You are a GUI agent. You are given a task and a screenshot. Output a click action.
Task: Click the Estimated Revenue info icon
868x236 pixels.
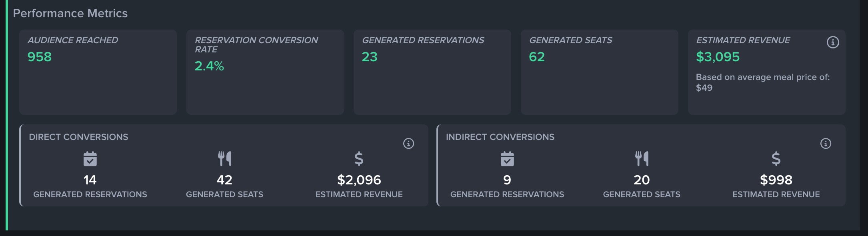coord(833,42)
